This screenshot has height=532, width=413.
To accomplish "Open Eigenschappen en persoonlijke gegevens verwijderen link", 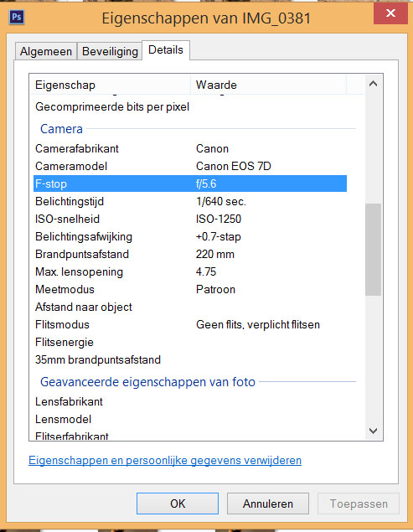I will click(x=165, y=461).
